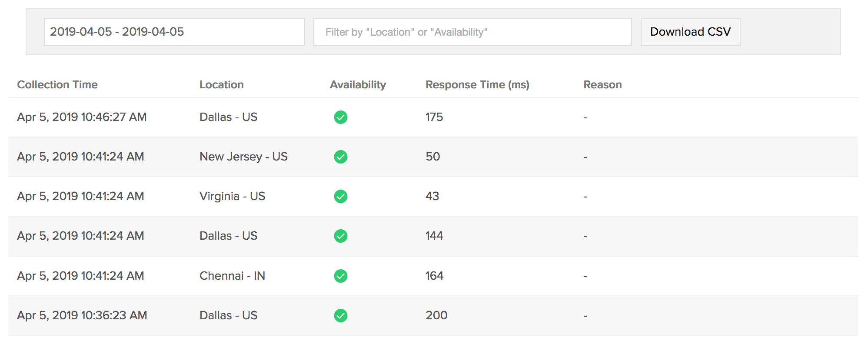Click the 10:36:23 AM collection time
868x338 pixels.
pyautogui.click(x=82, y=315)
